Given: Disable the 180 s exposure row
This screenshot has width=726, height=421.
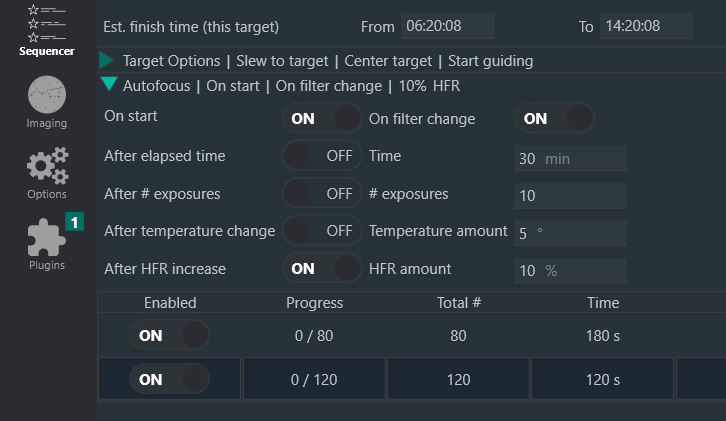Looking at the screenshot, I should [x=169, y=336].
